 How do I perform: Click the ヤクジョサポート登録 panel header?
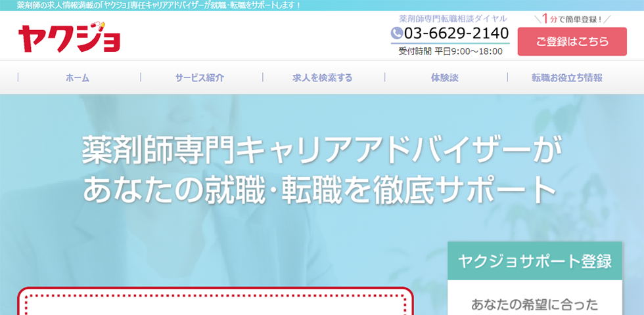coord(534,261)
